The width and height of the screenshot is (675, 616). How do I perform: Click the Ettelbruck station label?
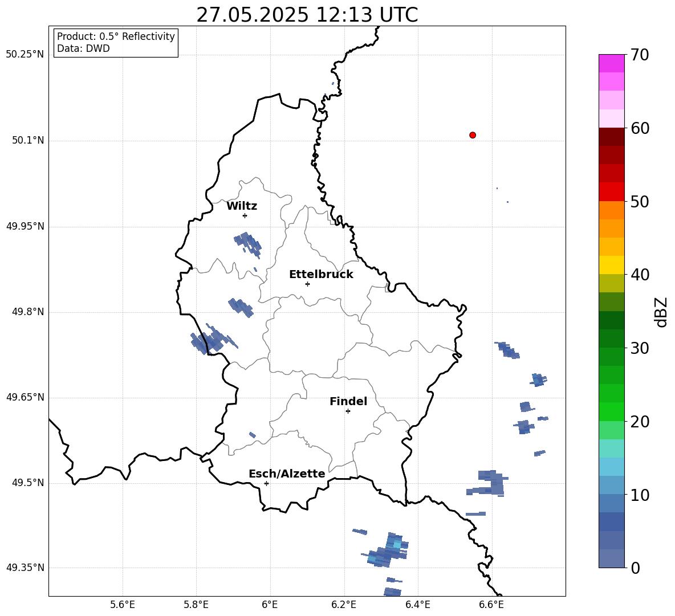[321, 275]
